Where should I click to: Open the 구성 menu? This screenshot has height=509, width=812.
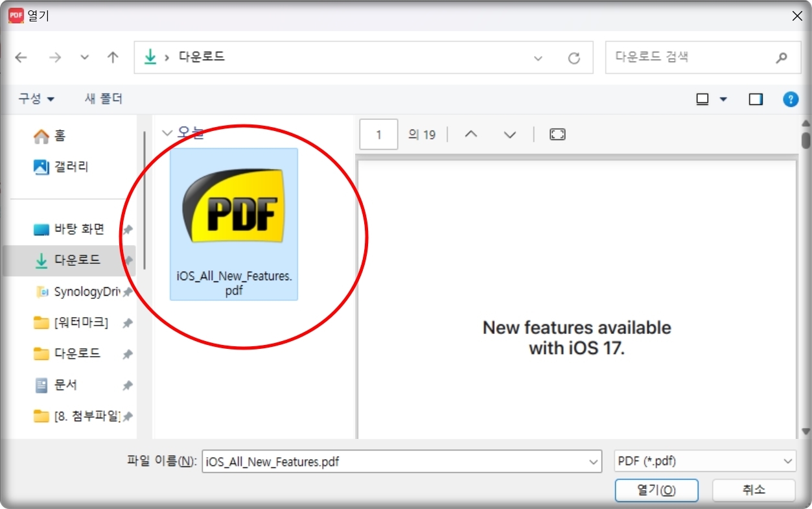pyautogui.click(x=36, y=99)
